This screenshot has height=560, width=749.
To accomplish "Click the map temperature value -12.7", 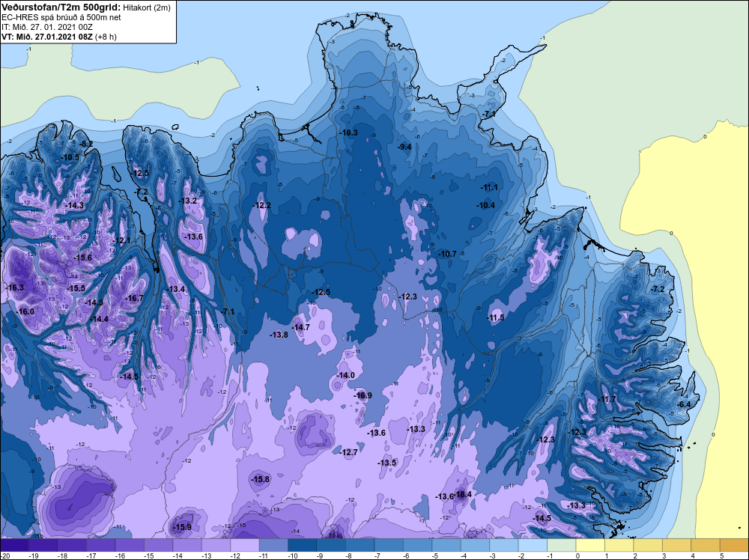I will [348, 452].
